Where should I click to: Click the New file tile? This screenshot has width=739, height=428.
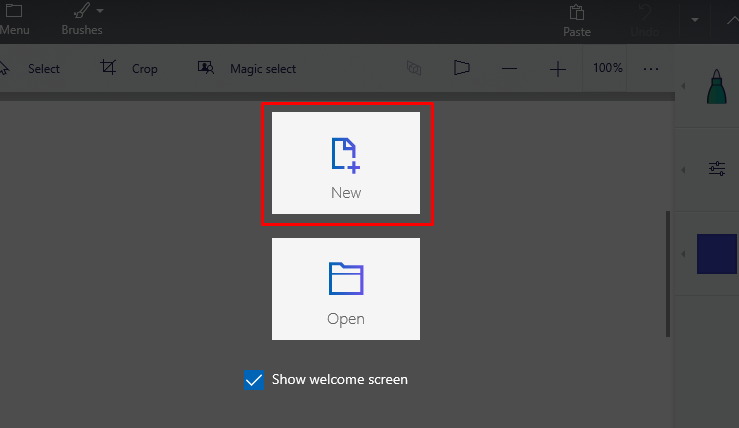click(346, 163)
